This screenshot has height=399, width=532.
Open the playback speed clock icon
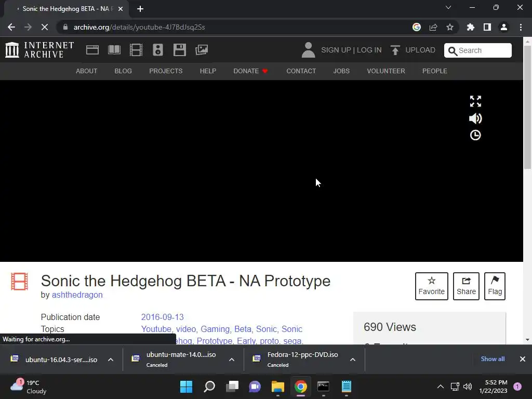475,135
